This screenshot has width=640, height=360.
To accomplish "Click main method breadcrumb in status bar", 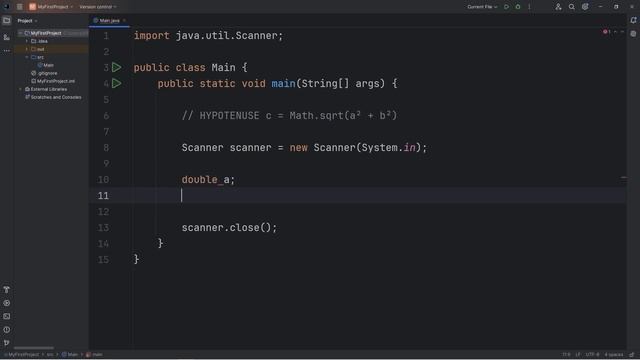I will tap(94, 355).
